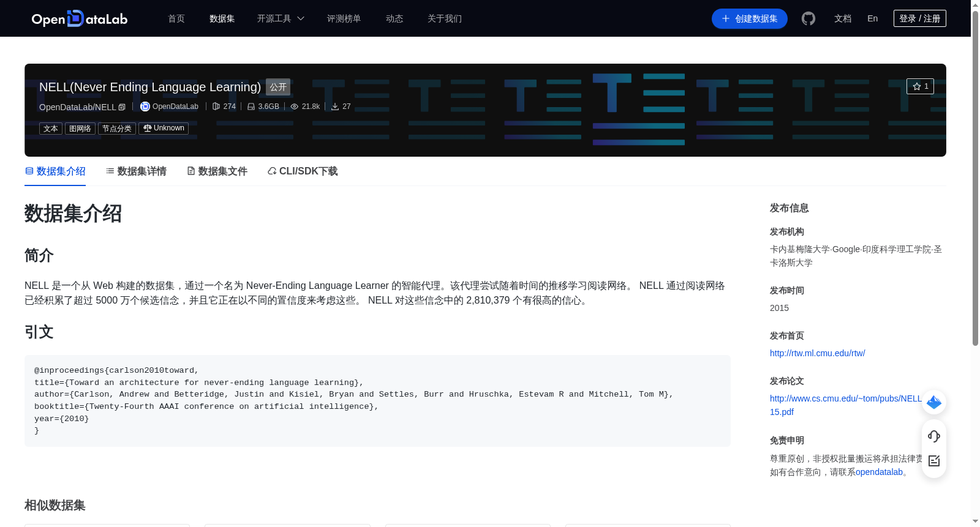
Task: Open the opendatalab contact link
Action: (879, 472)
